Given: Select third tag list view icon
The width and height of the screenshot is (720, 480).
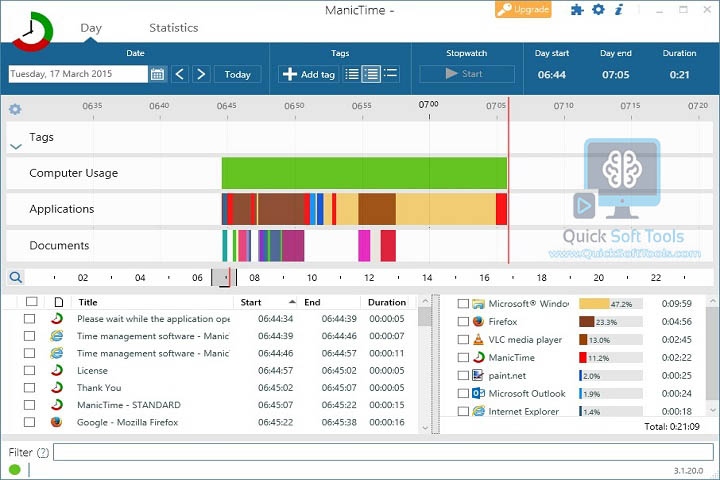Looking at the screenshot, I should click(390, 74).
